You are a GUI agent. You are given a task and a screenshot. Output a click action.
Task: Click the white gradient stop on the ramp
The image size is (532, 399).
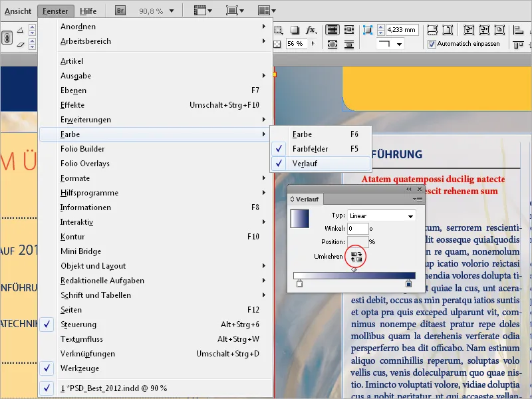pyautogui.click(x=300, y=283)
